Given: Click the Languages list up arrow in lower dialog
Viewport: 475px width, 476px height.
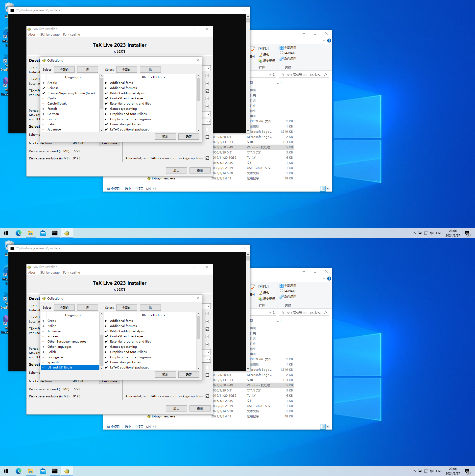Looking at the screenshot, I should click(101, 314).
